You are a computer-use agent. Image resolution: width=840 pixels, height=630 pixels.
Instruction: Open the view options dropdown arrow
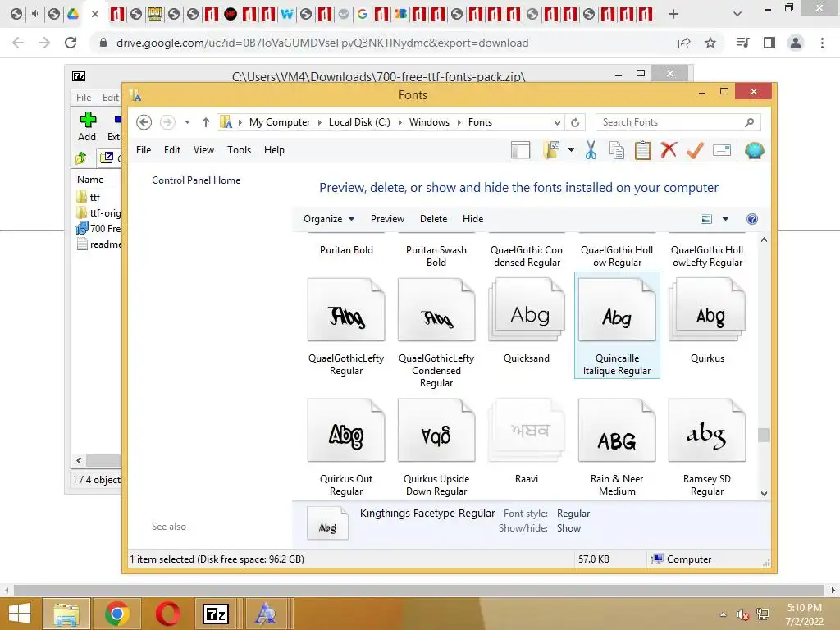pyautogui.click(x=725, y=218)
